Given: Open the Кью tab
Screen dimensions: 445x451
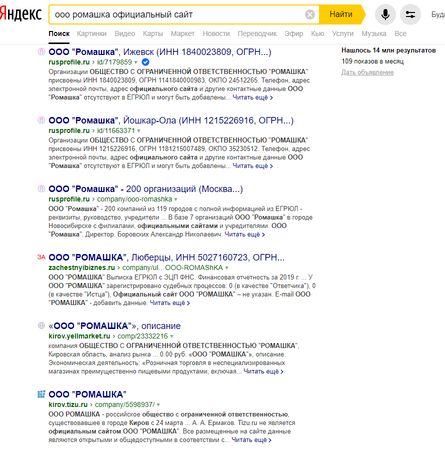Looking at the screenshot, I should pyautogui.click(x=317, y=34).
